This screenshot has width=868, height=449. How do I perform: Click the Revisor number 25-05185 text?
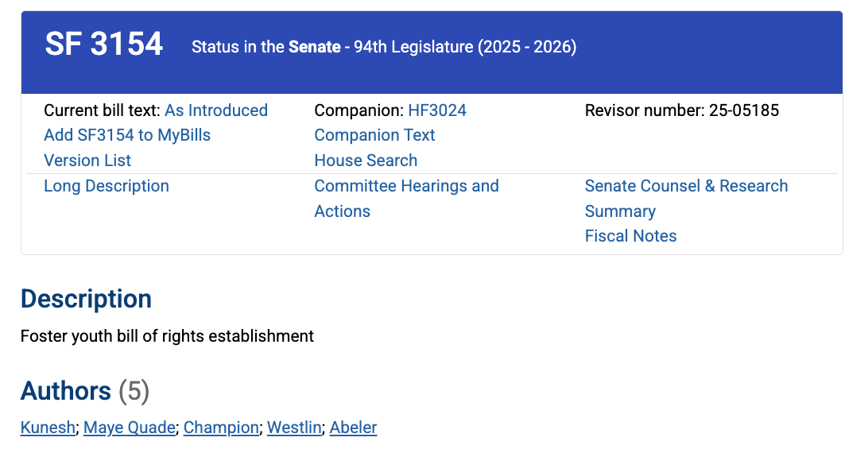(682, 110)
